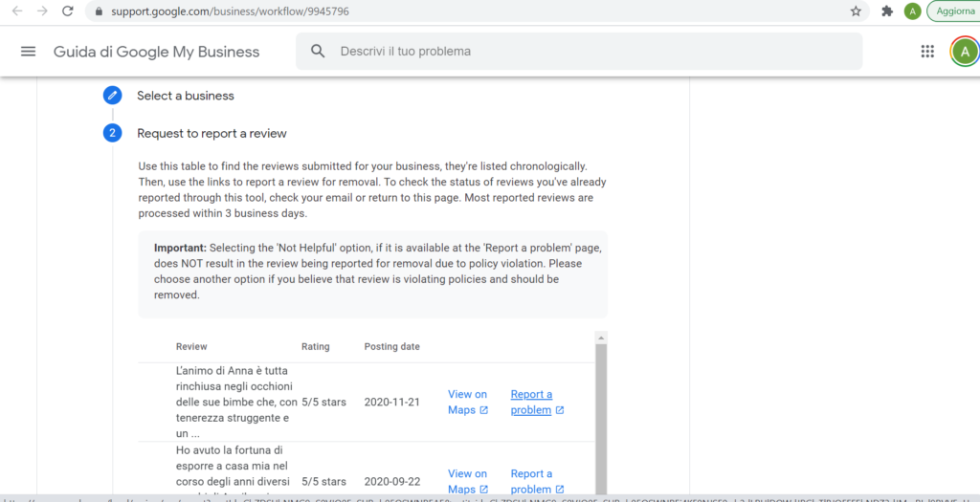Click 'Report a problem' for 2020-11-21 review
980x502 pixels.
pyautogui.click(x=532, y=402)
